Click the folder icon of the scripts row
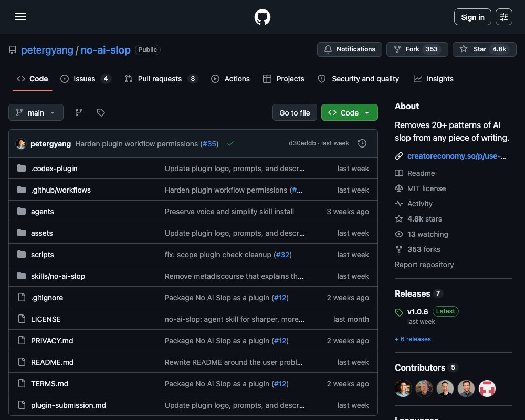Image resolution: width=525 pixels, height=420 pixels. [22, 255]
